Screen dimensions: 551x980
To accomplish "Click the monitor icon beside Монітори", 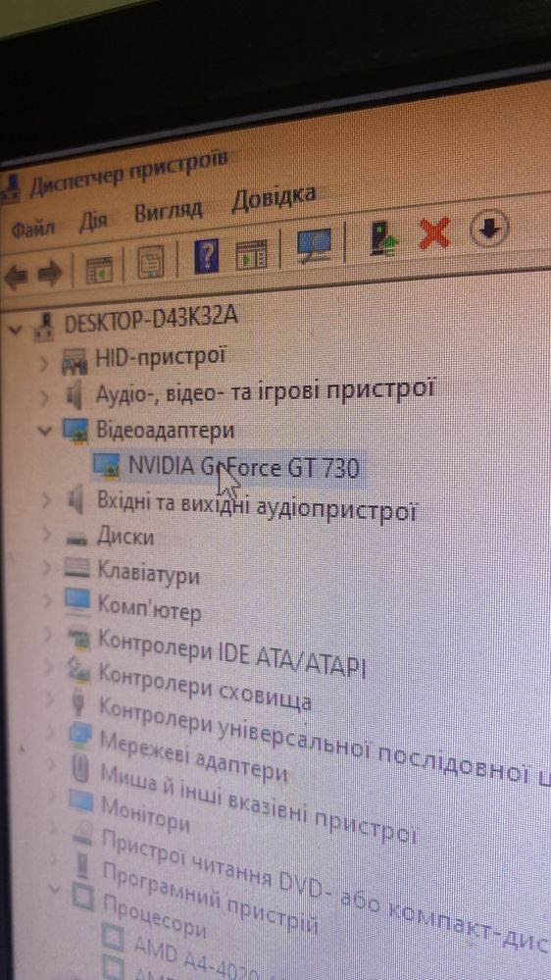I will [x=81, y=800].
